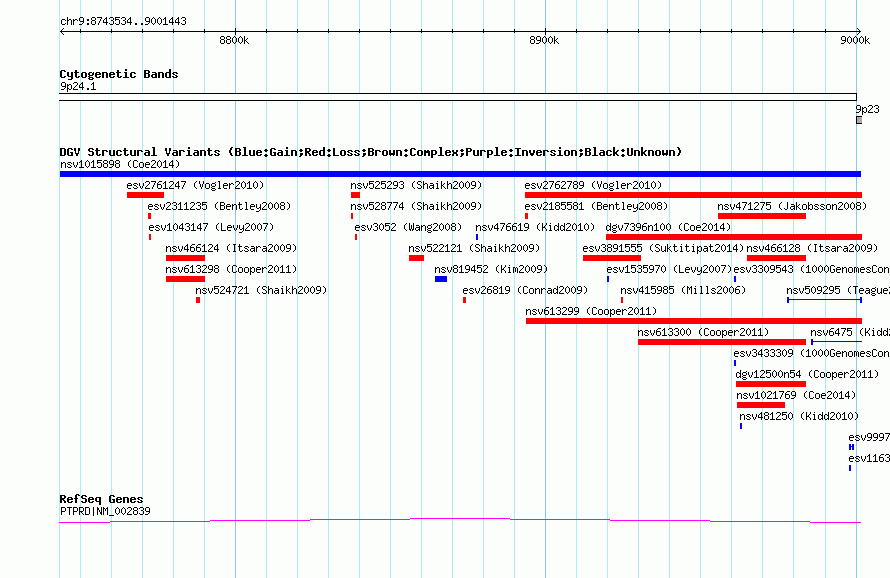Click the DGV Structural Variants track title
890x578 pixels.
tap(371, 152)
